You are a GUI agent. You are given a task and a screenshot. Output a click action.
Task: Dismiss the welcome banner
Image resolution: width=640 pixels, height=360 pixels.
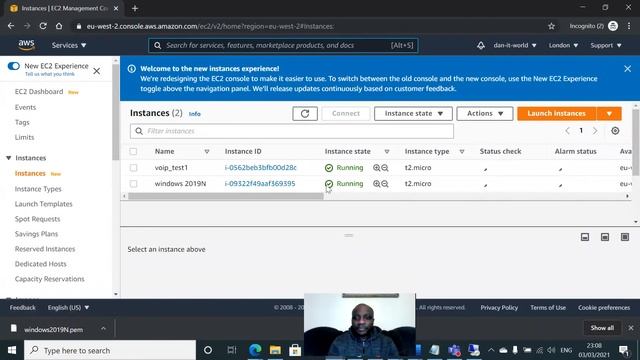(x=627, y=69)
